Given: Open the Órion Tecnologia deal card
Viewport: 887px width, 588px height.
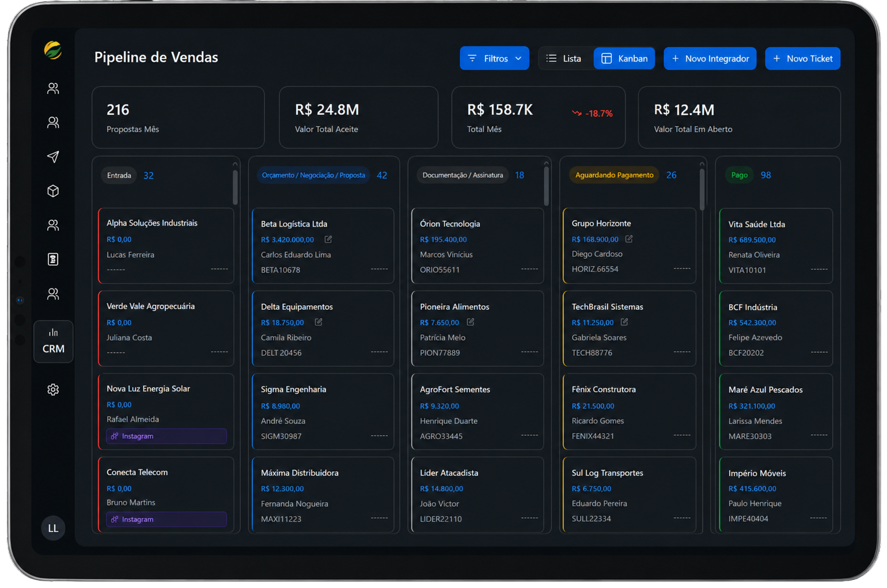Looking at the screenshot, I should pyautogui.click(x=477, y=246).
